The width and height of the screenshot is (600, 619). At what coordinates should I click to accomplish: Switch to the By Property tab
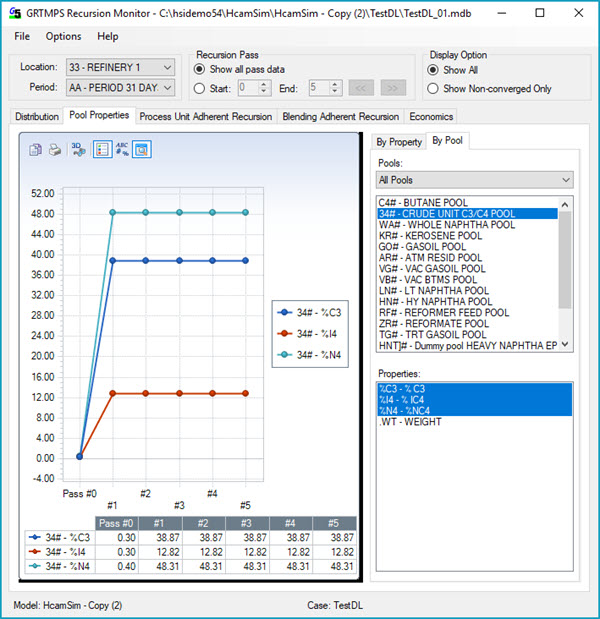[399, 142]
